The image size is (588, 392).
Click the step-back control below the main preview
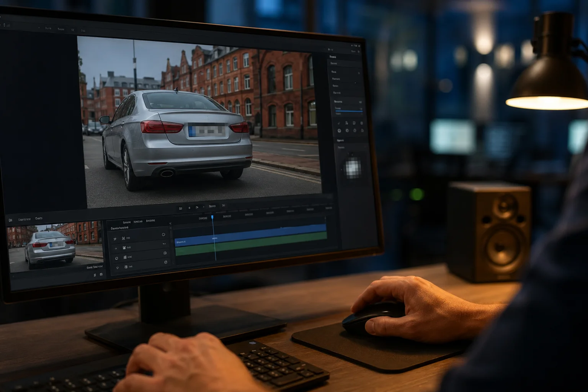point(189,208)
